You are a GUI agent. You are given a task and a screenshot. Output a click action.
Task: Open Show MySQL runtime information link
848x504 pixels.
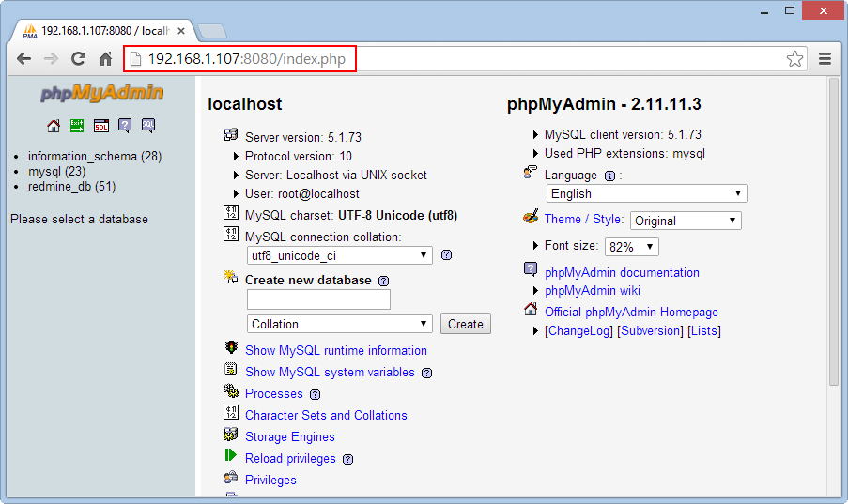coord(336,350)
